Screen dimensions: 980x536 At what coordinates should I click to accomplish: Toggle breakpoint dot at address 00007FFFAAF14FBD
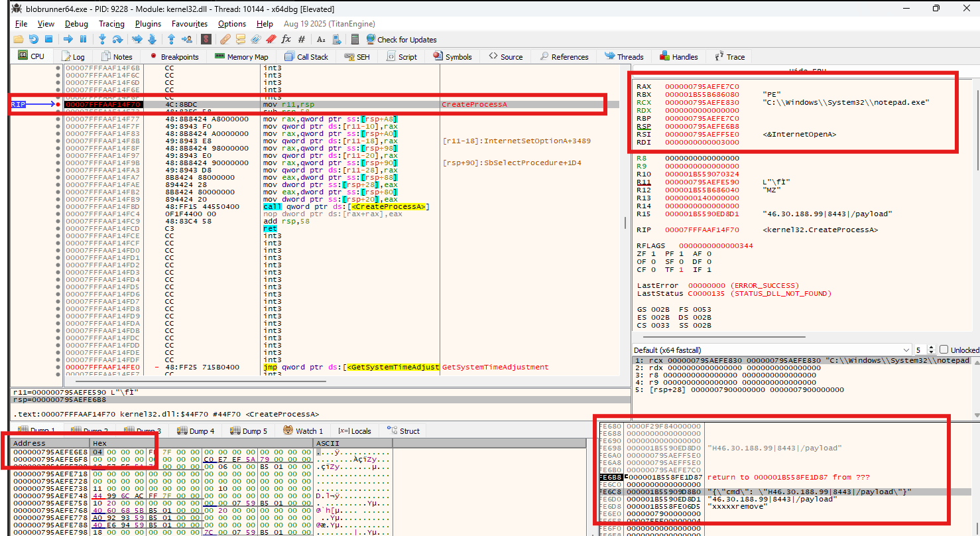pos(58,207)
